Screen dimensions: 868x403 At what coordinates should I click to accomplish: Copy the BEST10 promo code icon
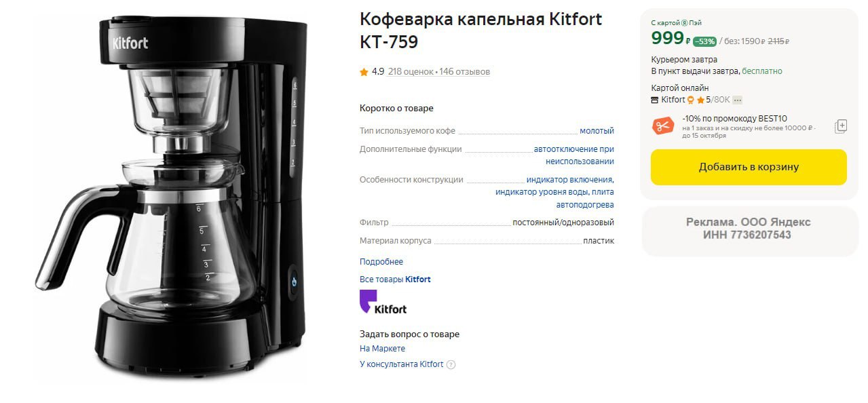point(841,126)
